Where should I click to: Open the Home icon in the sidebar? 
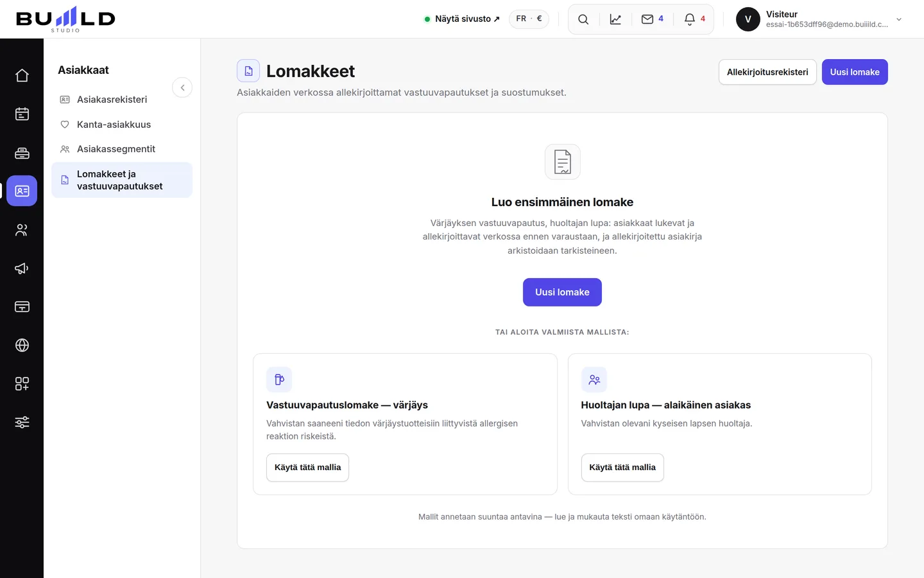coord(22,76)
